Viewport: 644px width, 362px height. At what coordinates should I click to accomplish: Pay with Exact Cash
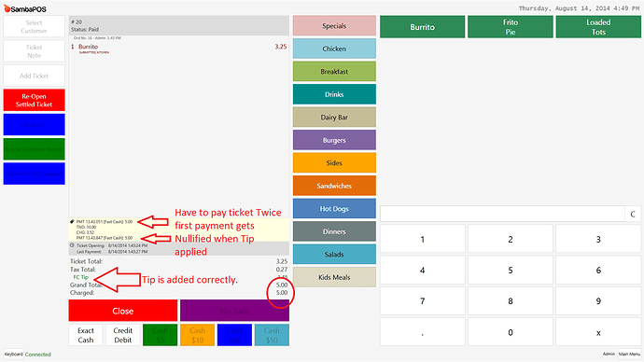(86, 335)
